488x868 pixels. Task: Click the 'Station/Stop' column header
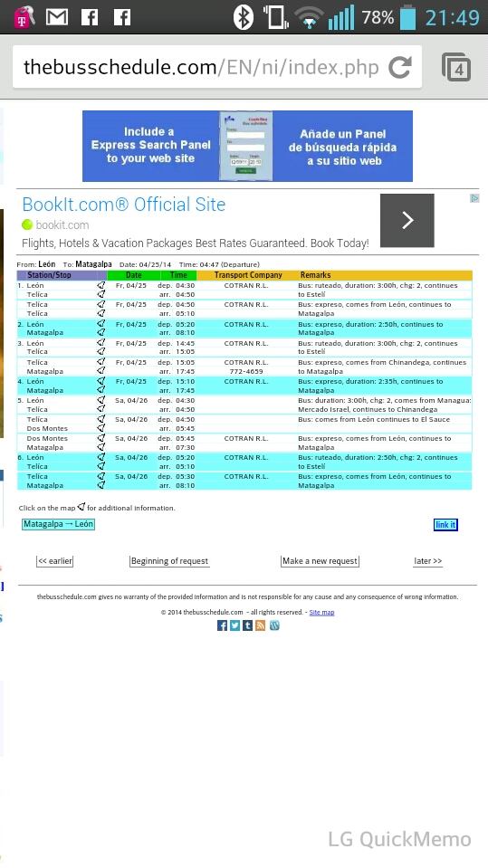click(x=49, y=274)
